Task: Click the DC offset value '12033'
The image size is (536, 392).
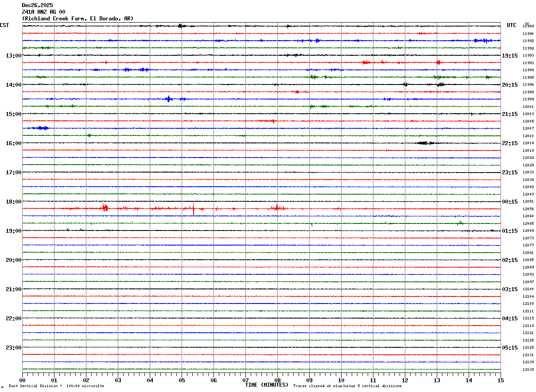Action: (x=528, y=173)
